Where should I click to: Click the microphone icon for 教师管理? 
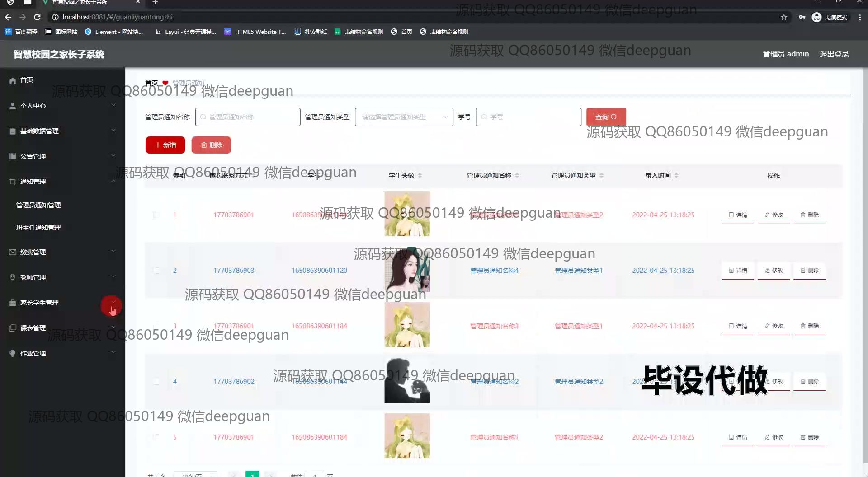(13, 277)
